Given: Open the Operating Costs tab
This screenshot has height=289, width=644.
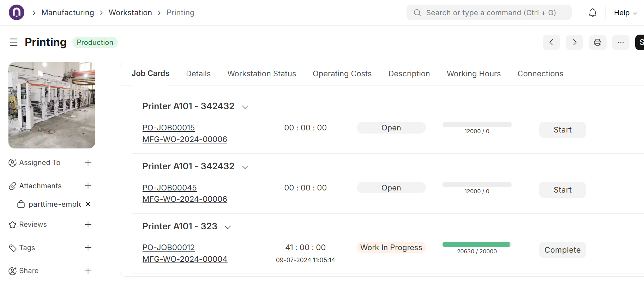Looking at the screenshot, I should (342, 73).
